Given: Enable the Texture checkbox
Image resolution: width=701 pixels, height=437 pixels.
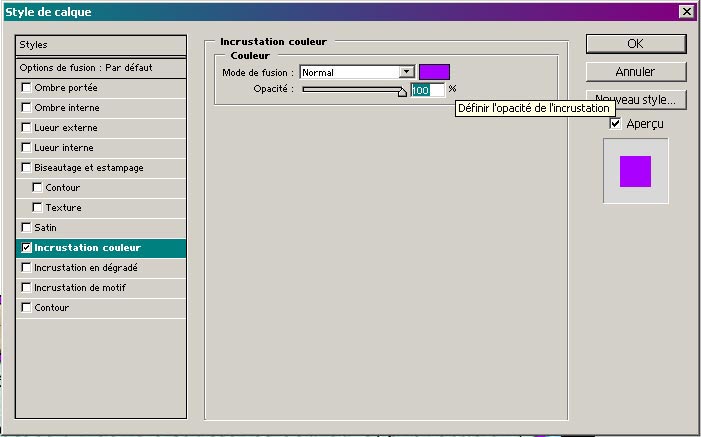Looking at the screenshot, I should click(38, 208).
